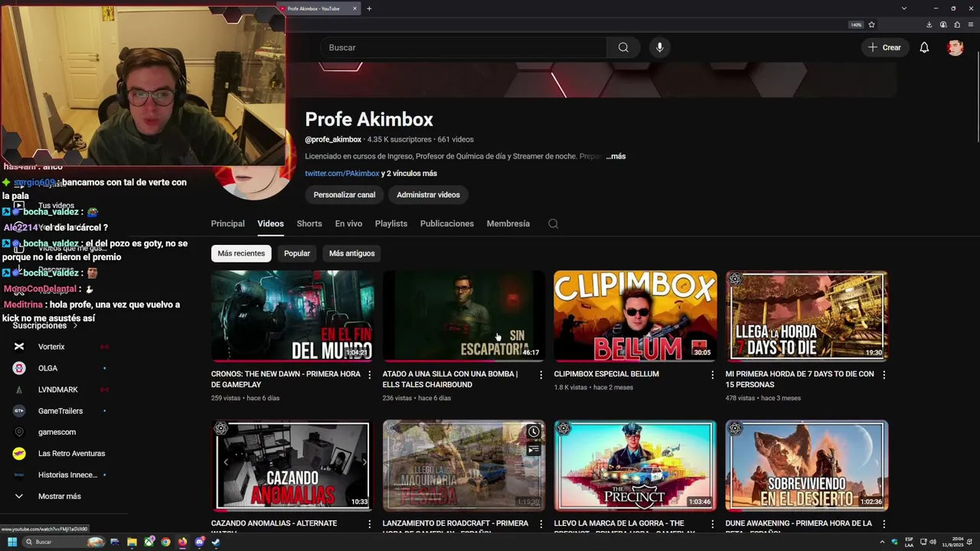Open YouTube notifications bell

click(924, 47)
